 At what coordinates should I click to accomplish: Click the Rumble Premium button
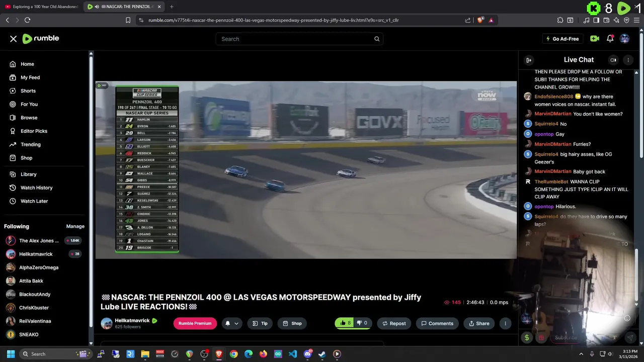pyautogui.click(x=195, y=323)
